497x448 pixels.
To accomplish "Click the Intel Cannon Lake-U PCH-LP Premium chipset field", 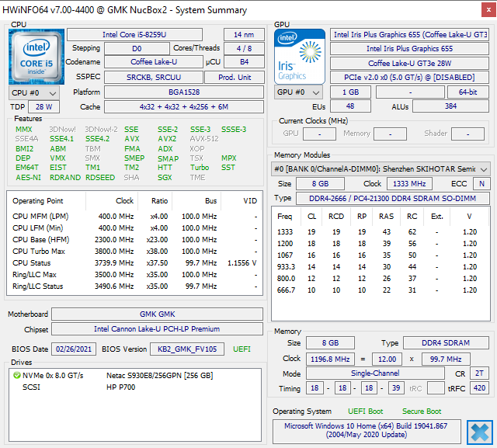I will [157, 329].
